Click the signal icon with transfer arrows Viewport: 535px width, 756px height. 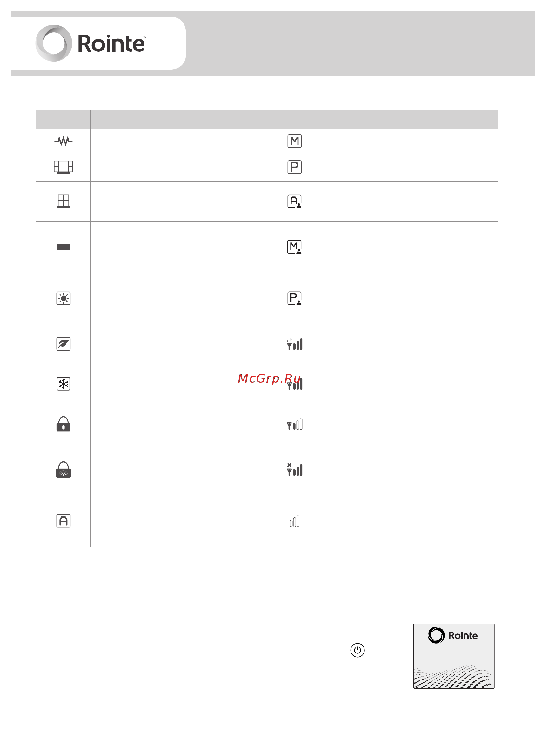point(295,344)
